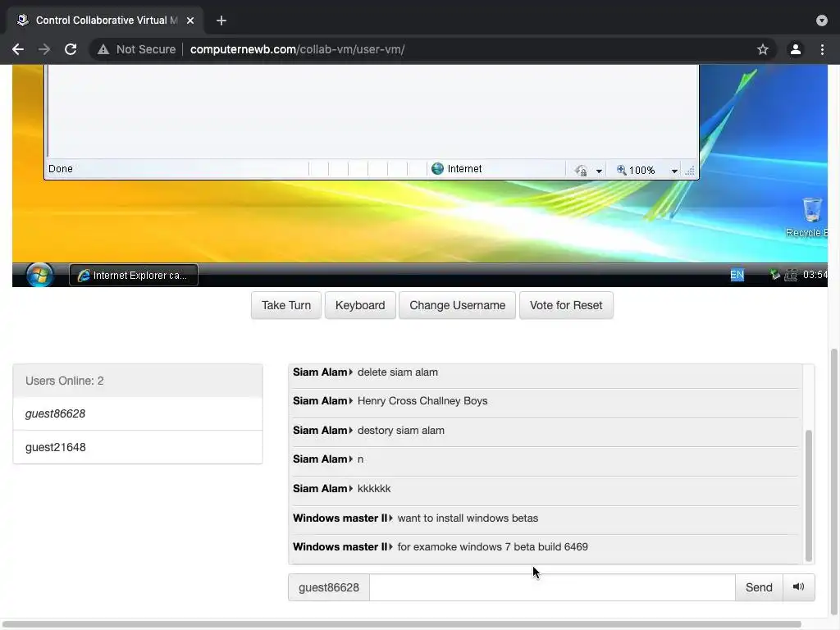The height and width of the screenshot is (630, 840).
Task: Select guest21648 in the users list
Action: (138, 447)
